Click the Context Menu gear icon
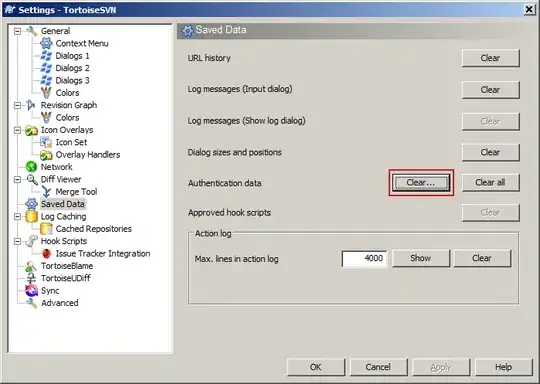This screenshot has height=384, width=540. pos(46,43)
